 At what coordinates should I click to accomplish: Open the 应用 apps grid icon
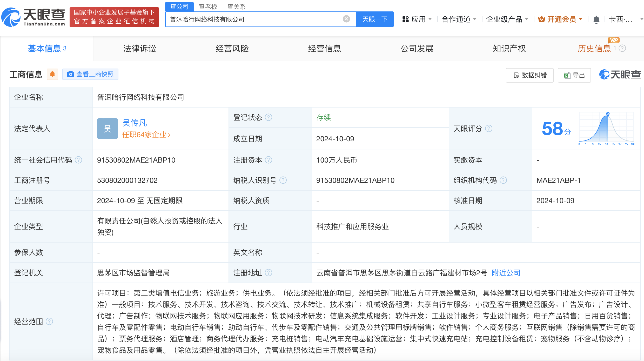coord(405,19)
